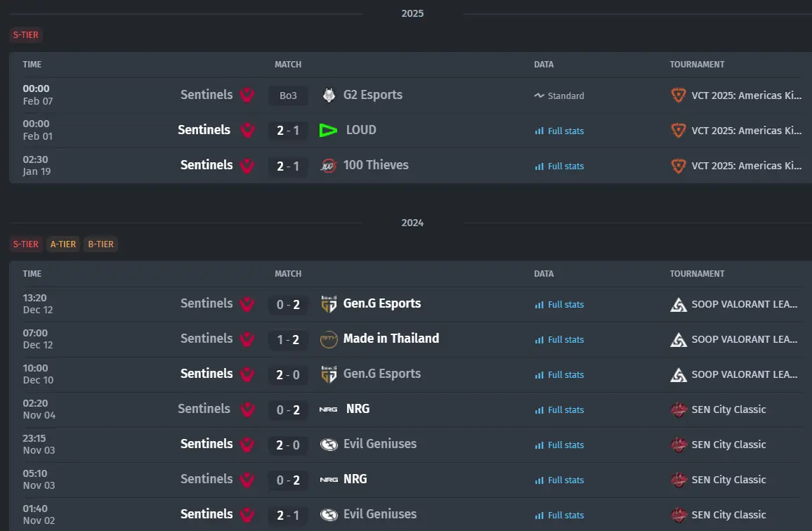The width and height of the screenshot is (812, 531).
Task: Open SOOP VALORANT tournament in the Dec 10 row
Action: [x=744, y=374]
